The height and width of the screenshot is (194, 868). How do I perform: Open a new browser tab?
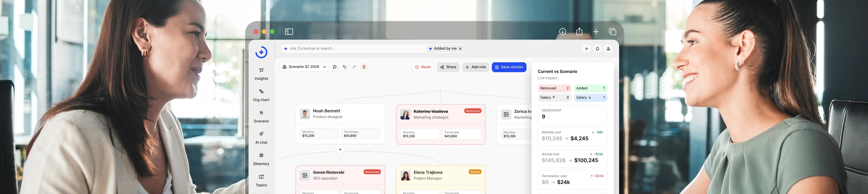pos(596,32)
